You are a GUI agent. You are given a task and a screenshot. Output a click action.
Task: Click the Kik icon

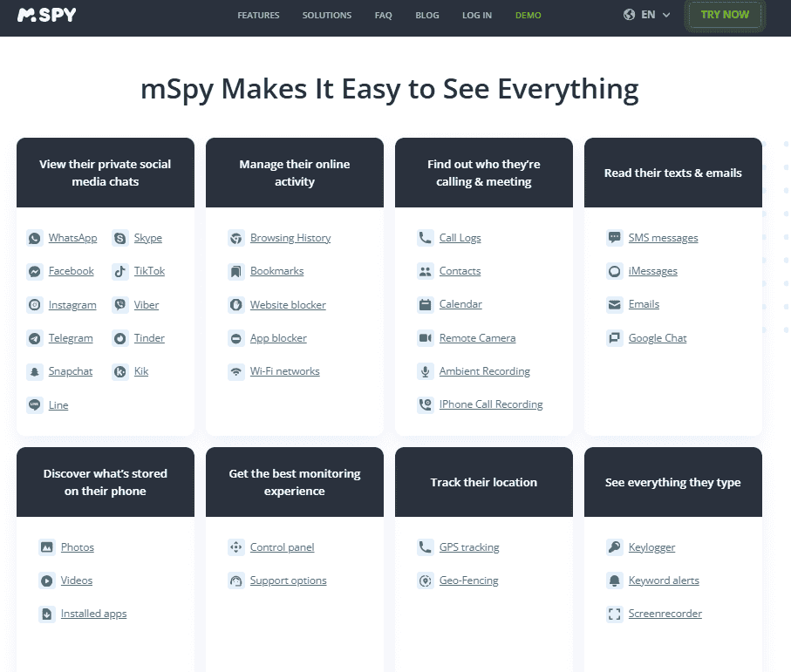[120, 371]
